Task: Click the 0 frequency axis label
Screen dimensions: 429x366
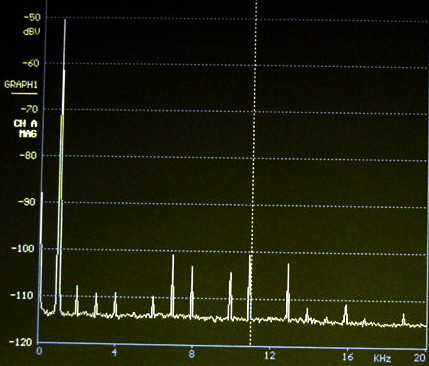Action: (x=40, y=351)
